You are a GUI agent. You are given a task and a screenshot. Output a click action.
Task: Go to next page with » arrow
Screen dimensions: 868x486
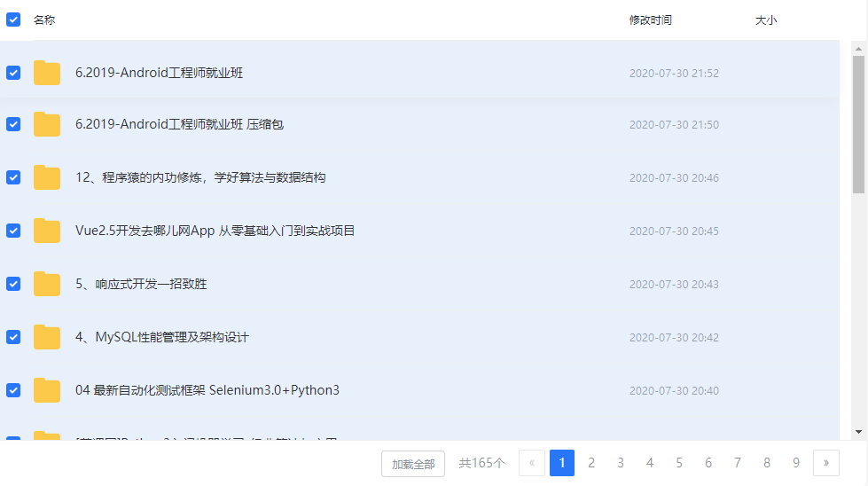pos(825,463)
